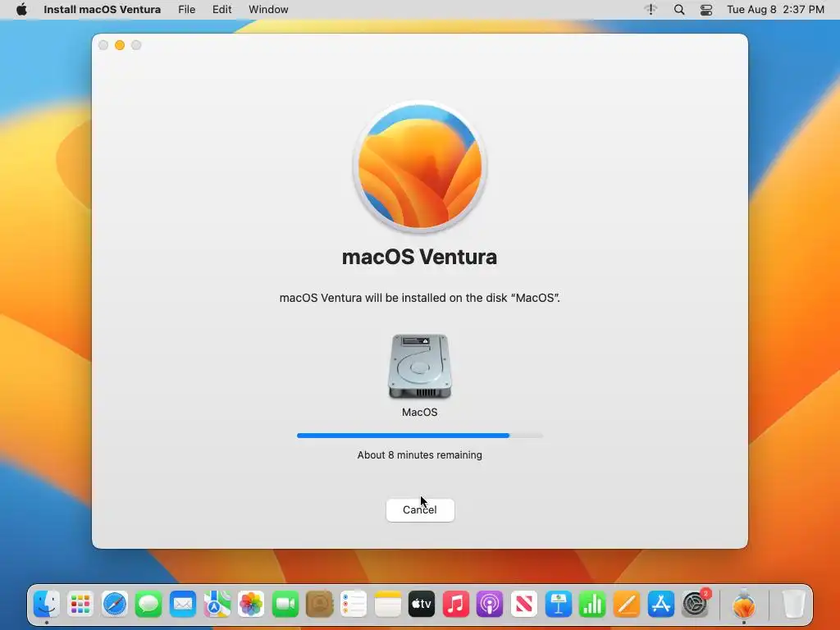Screen dimensions: 840x630
Task: Open Finder from the Dock
Action: (x=47, y=605)
